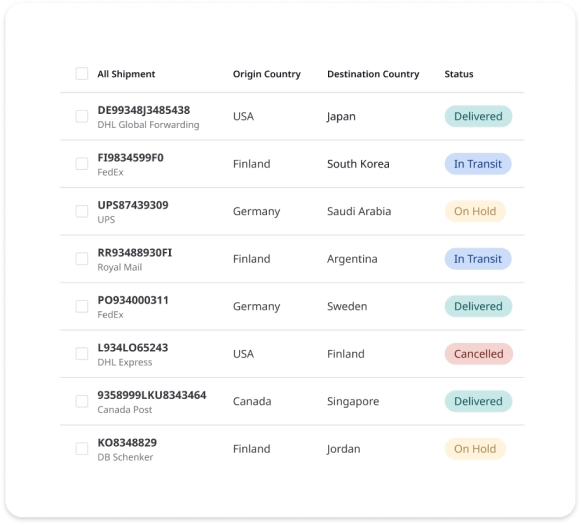Select checkbox for shipment DE99348J3485438
Screen dimensions: 581x525
82,116
